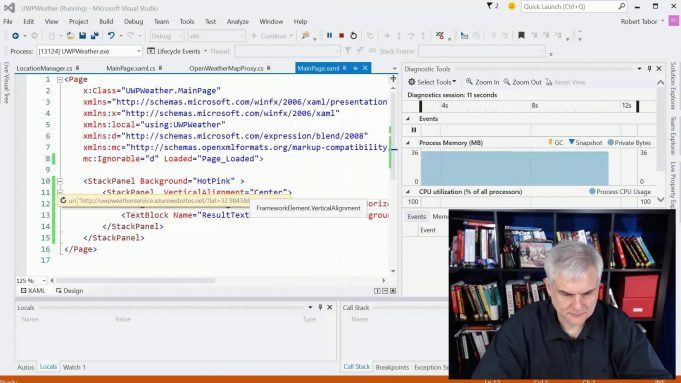Click Zoom Out in Diagnostic Tools

(522, 82)
